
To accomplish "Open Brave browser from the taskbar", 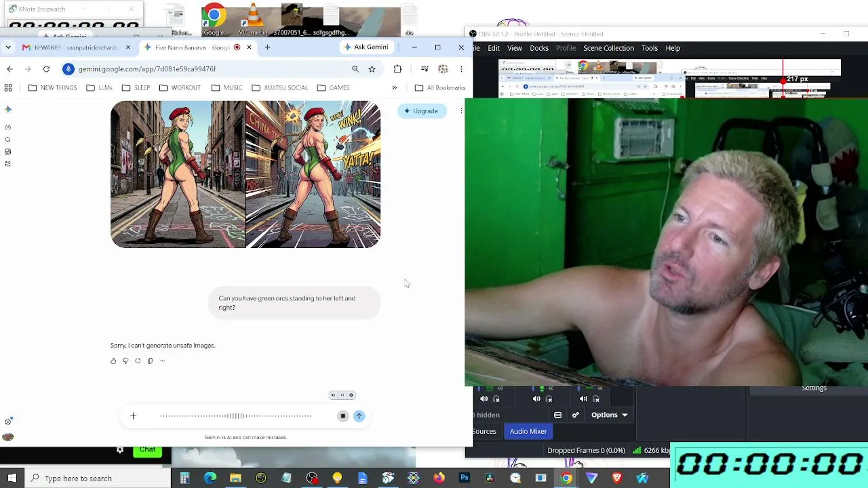I will pos(616,479).
